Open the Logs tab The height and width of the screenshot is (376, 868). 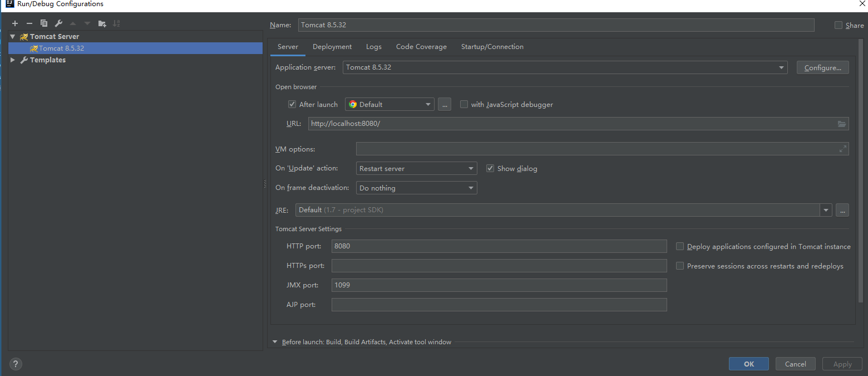click(374, 47)
